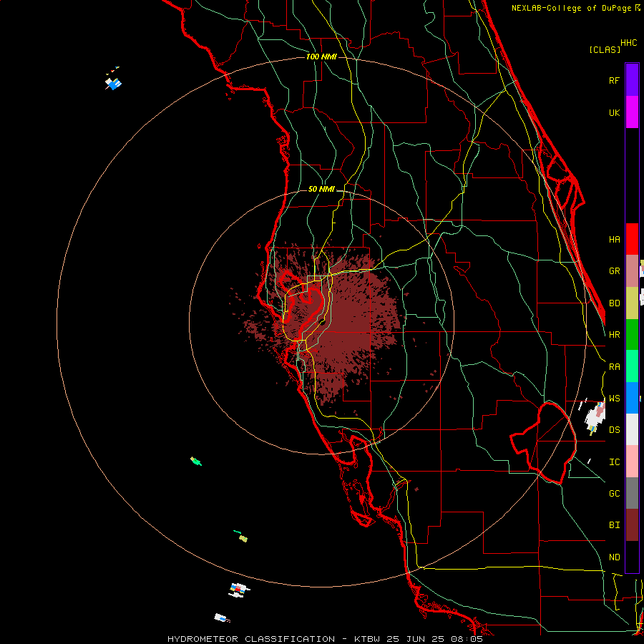Click the 'GC' legend label
The image size is (644, 644).
tap(615, 494)
